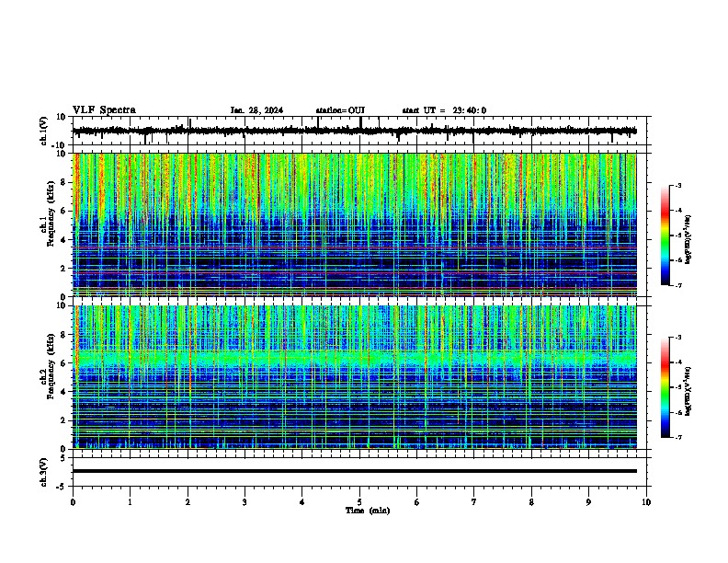Click time axis tick label "9"
728x563 pixels.
[588, 501]
